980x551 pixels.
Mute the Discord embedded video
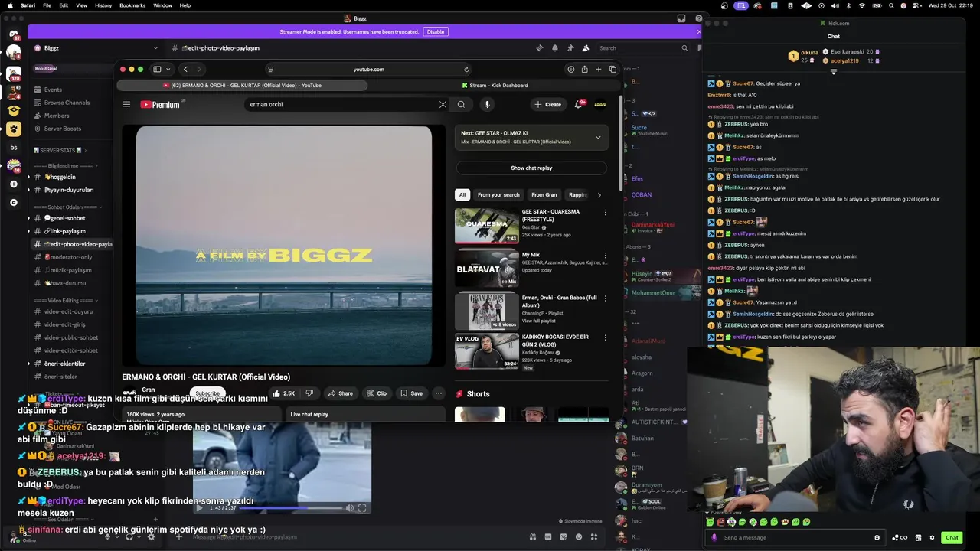(350, 507)
